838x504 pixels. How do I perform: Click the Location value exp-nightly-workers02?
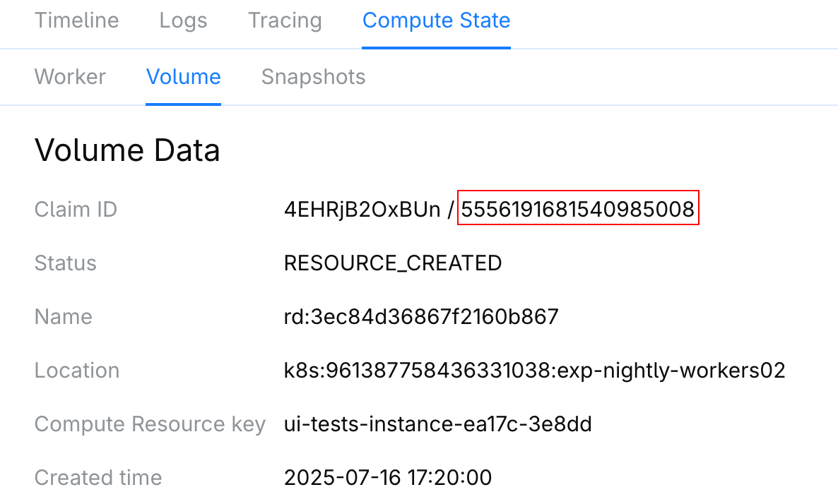pos(535,370)
